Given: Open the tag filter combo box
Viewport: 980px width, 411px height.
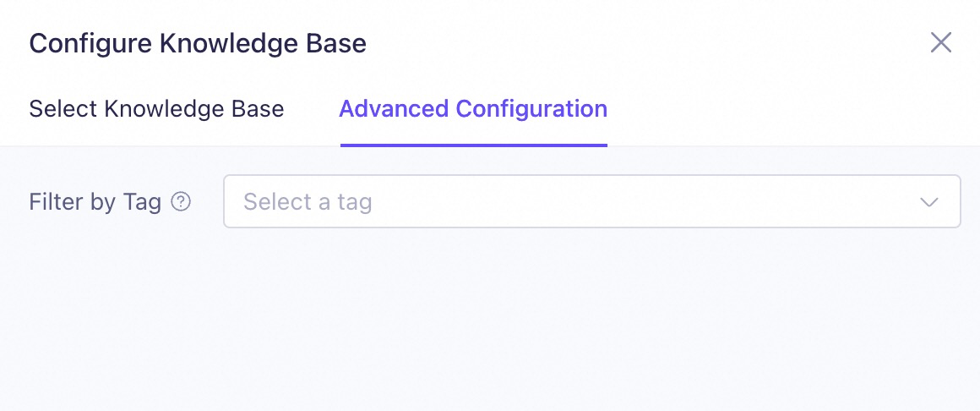Looking at the screenshot, I should pyautogui.click(x=592, y=201).
